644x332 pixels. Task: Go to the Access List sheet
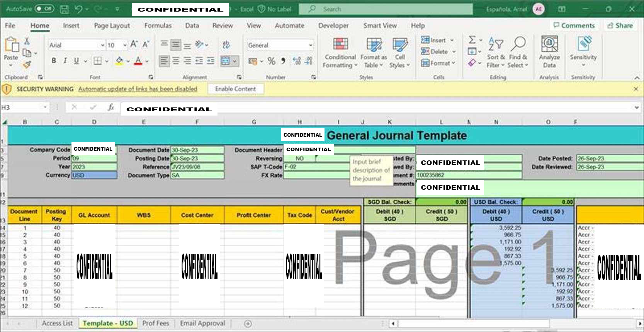pos(57,323)
